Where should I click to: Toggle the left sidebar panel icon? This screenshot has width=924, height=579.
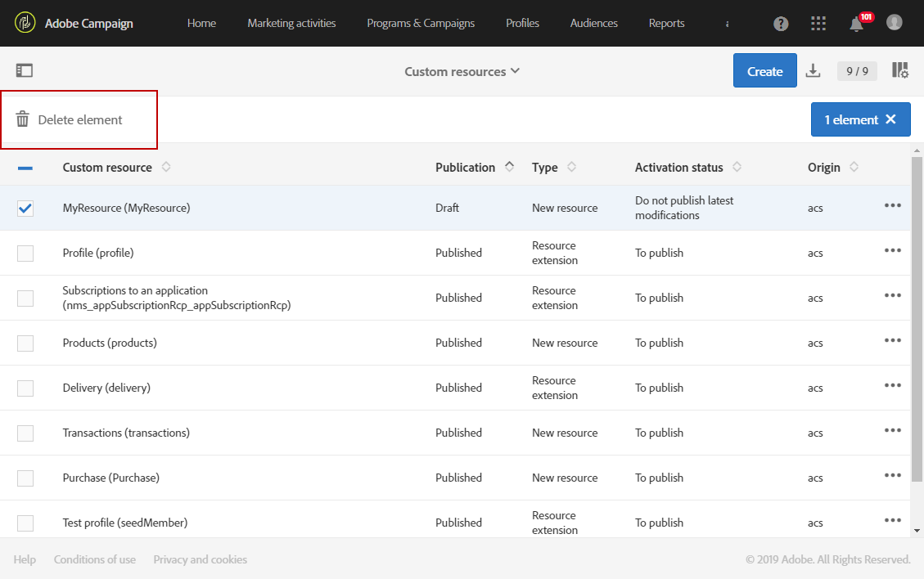[25, 71]
